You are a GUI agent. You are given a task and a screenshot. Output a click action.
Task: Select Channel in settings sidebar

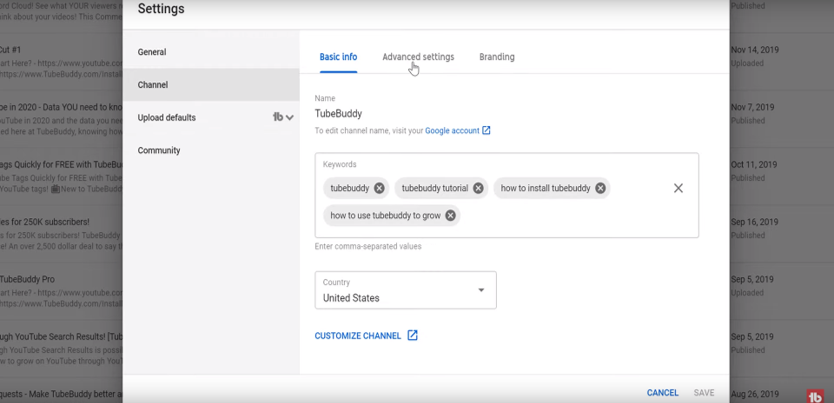(x=153, y=85)
